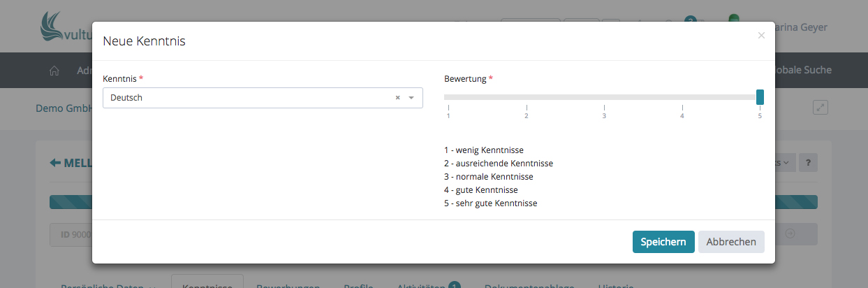The width and height of the screenshot is (868, 288).
Task: Open the question mark help button
Action: click(x=808, y=163)
